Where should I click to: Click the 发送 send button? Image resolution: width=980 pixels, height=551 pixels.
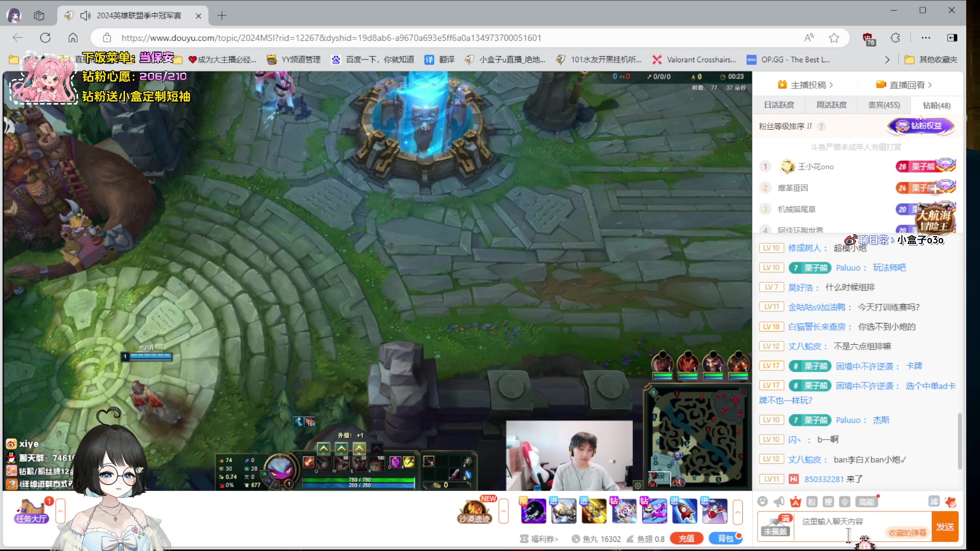tap(945, 527)
